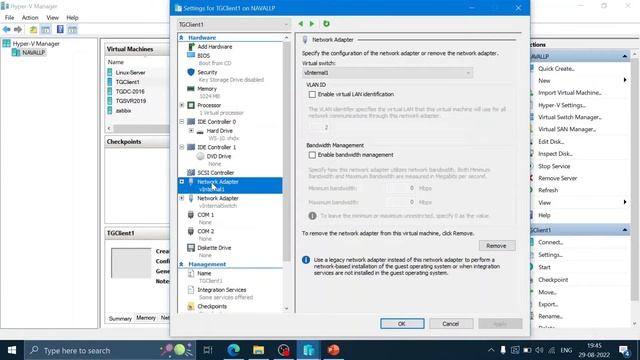Select the Memory hardware item
The width and height of the screenshot is (640, 360).
tap(207, 89)
